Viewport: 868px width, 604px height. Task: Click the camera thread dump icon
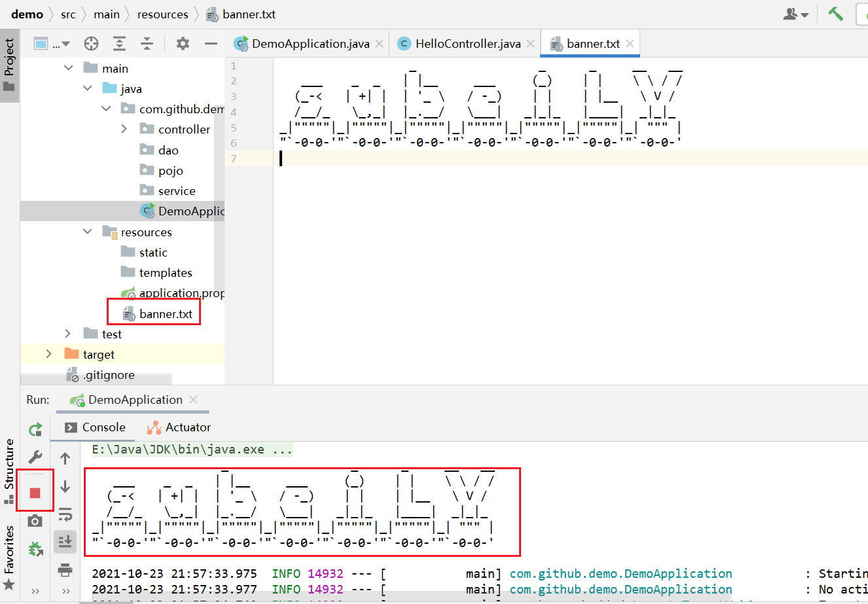pos(35,521)
